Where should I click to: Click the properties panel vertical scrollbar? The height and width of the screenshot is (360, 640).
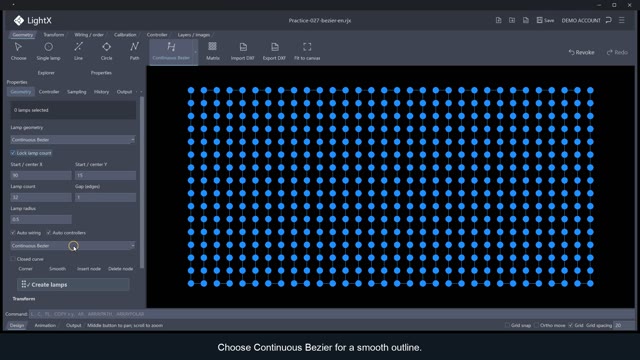point(142,182)
